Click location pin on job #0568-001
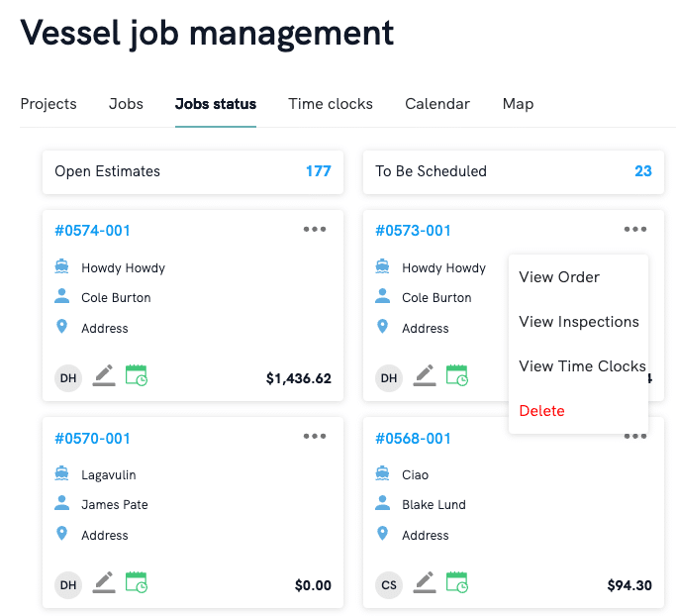 tap(382, 534)
